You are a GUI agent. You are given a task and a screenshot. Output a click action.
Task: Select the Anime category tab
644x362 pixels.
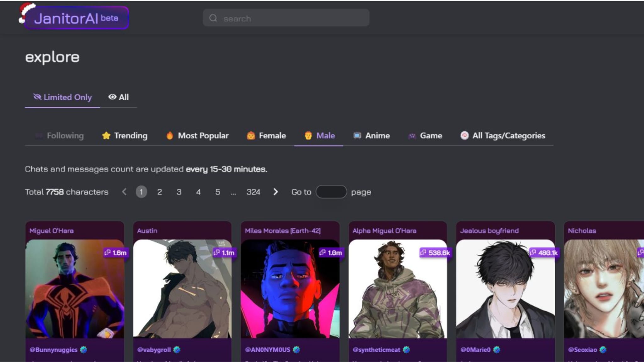coord(377,135)
